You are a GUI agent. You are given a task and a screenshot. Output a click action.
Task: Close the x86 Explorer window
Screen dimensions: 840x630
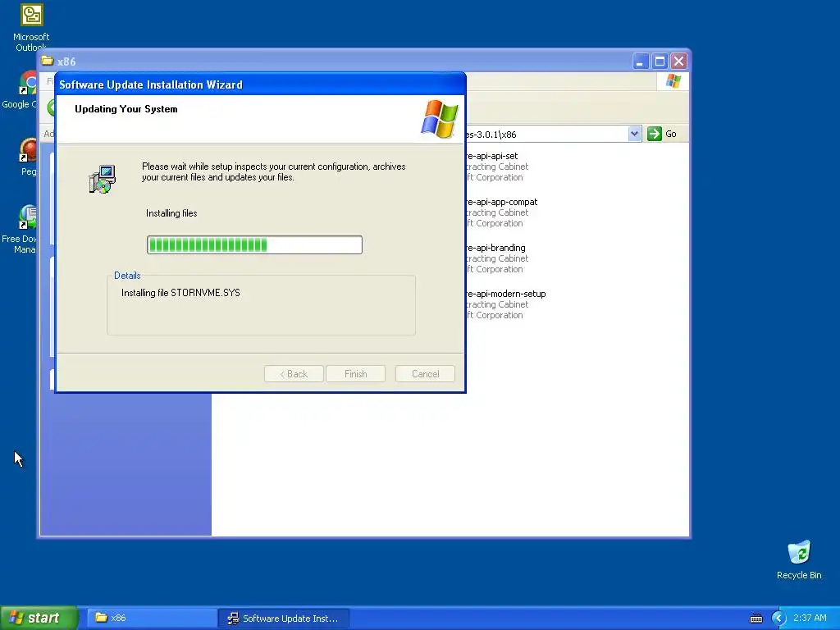tap(678, 62)
